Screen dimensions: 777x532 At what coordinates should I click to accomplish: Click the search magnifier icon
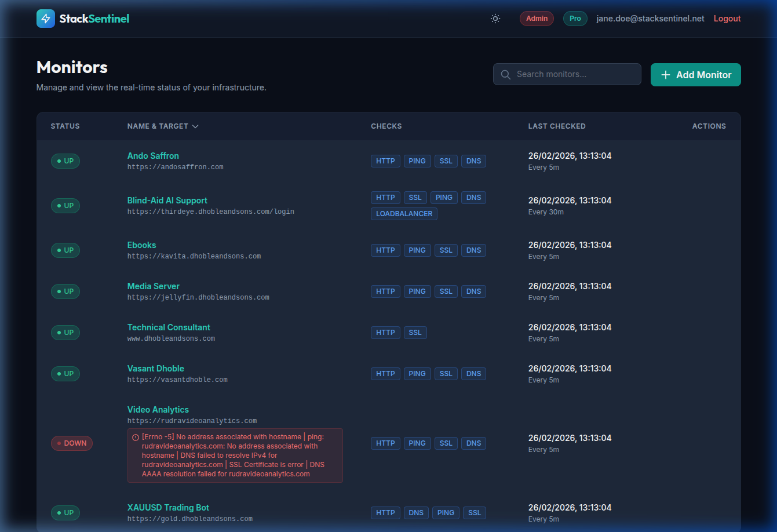coord(506,74)
